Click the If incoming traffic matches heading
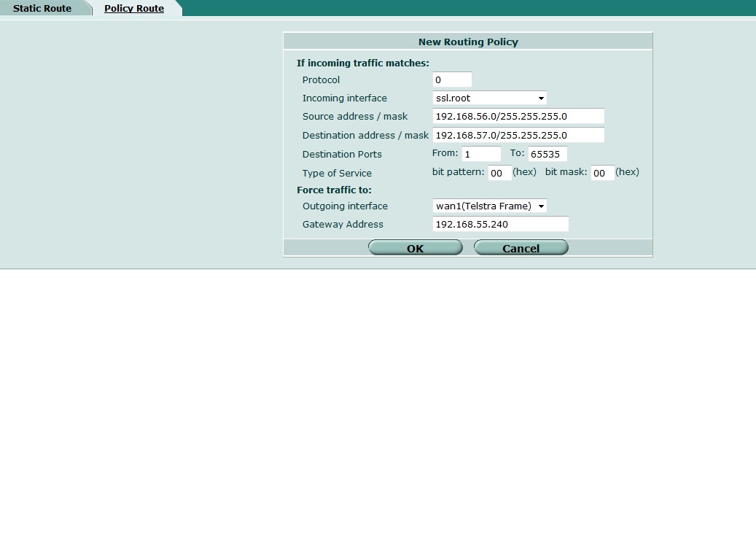 363,63
